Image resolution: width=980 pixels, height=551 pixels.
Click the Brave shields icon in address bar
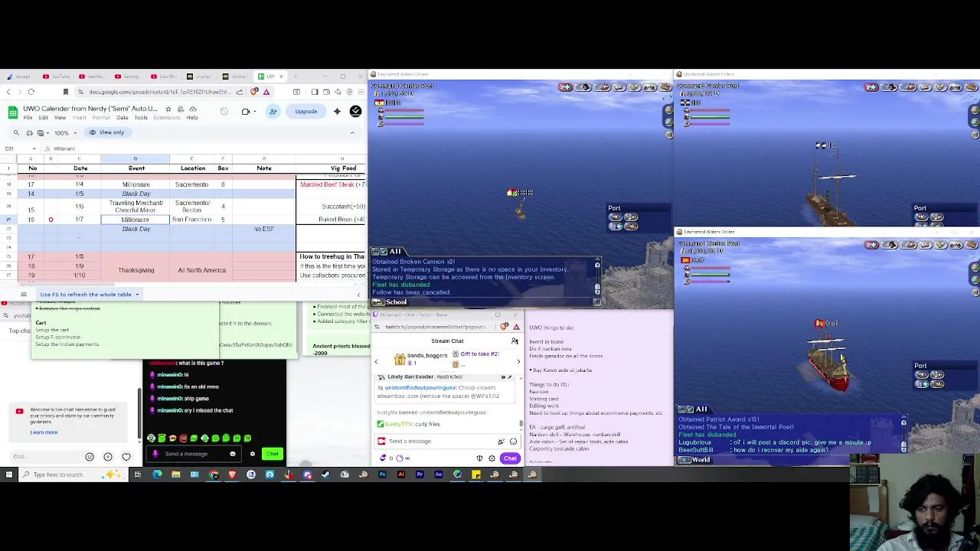(x=255, y=92)
